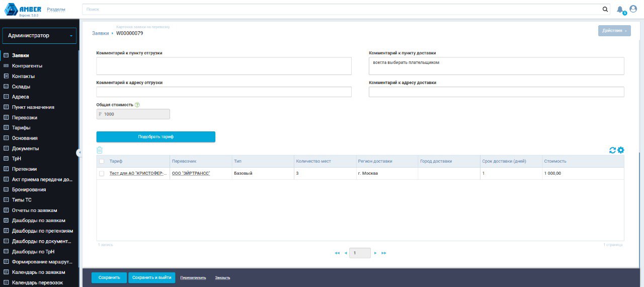This screenshot has width=644, height=287.
Task: Go back via the Заявки breadcrumb
Action: (100, 33)
